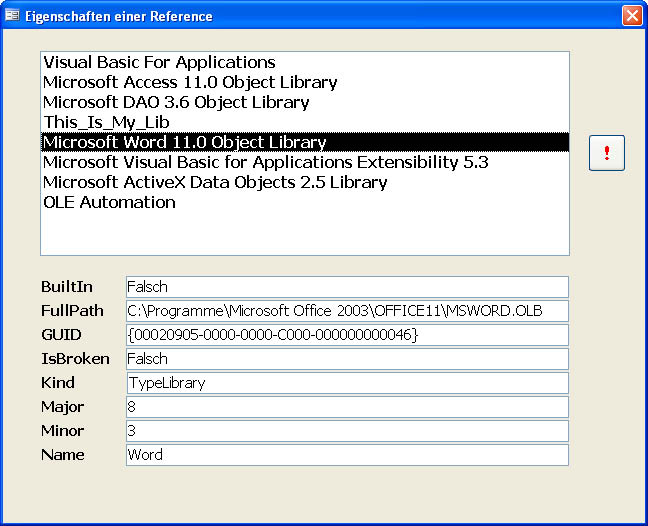The height and width of the screenshot is (526, 648).
Task: Select Microsoft Word 11.0 Object Library
Action: click(305, 142)
